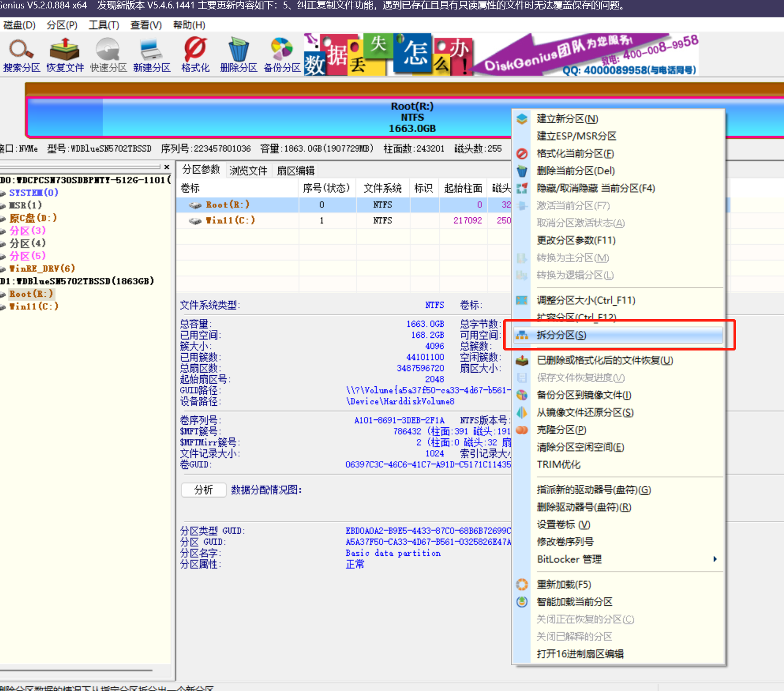Choose 更改分区参数(F11) from context menu
Screen dimensions: 784x691
pos(576,241)
